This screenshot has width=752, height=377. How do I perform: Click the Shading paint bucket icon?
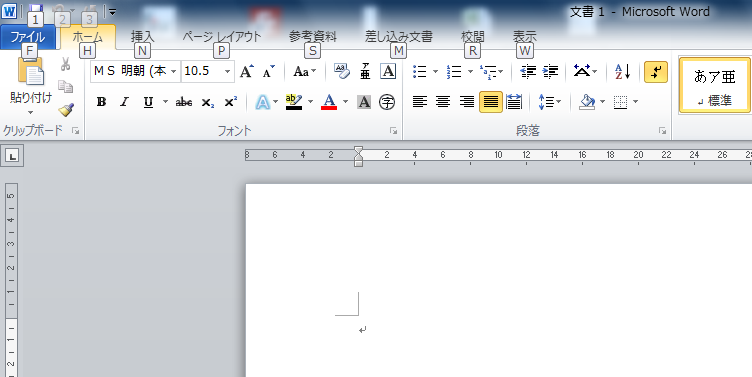[587, 102]
